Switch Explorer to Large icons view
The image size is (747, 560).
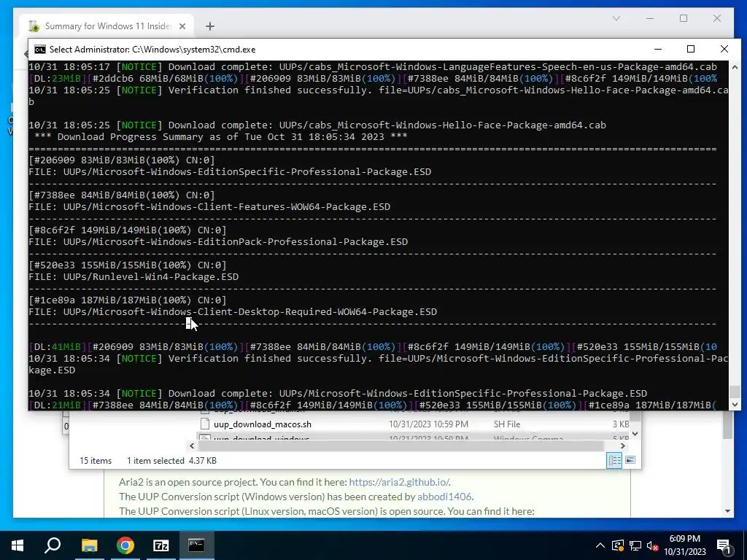(630, 461)
